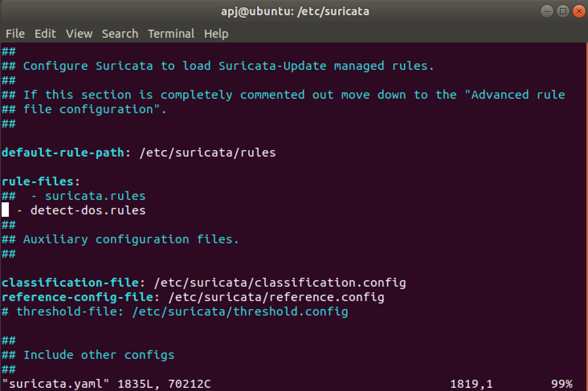
Task: Click the 'default-rule-path' key
Action: pos(63,153)
